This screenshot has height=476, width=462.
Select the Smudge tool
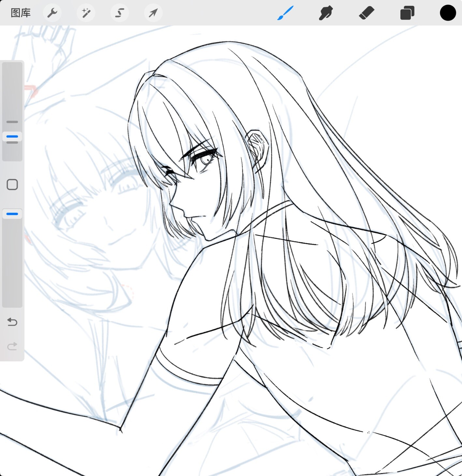click(x=326, y=13)
